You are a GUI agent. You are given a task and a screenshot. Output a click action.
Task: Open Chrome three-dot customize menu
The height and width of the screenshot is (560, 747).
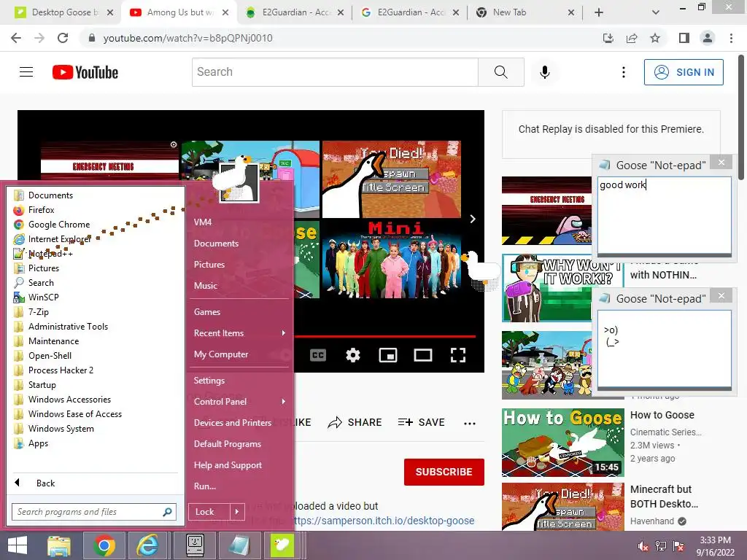coord(731,38)
